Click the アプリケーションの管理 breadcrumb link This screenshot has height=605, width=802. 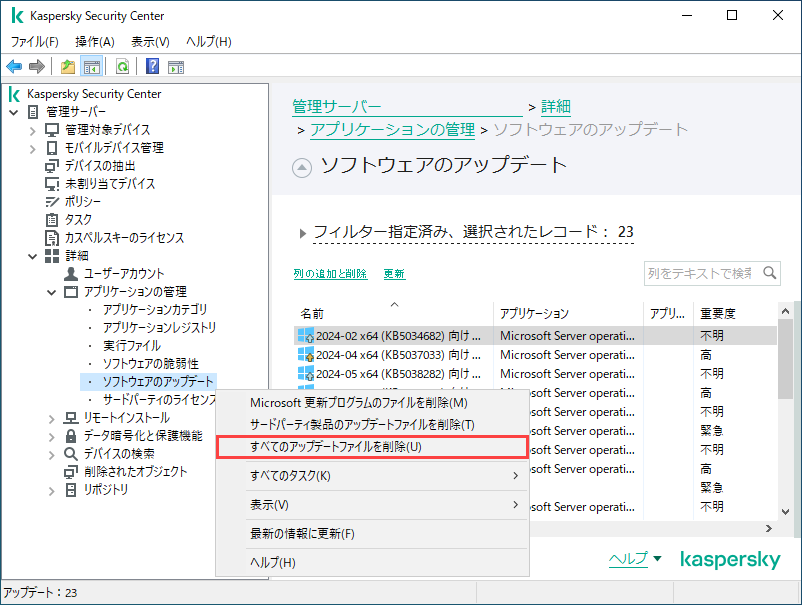click(392, 129)
